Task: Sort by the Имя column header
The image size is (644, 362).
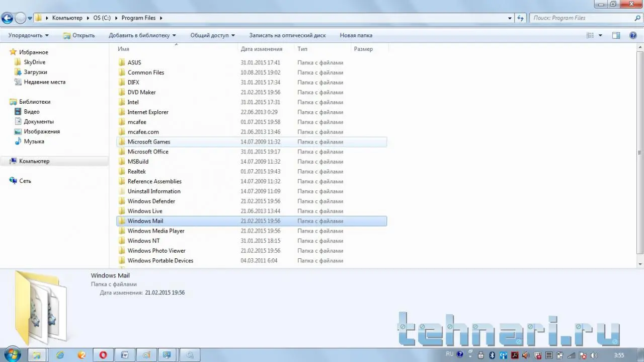Action: [x=176, y=49]
